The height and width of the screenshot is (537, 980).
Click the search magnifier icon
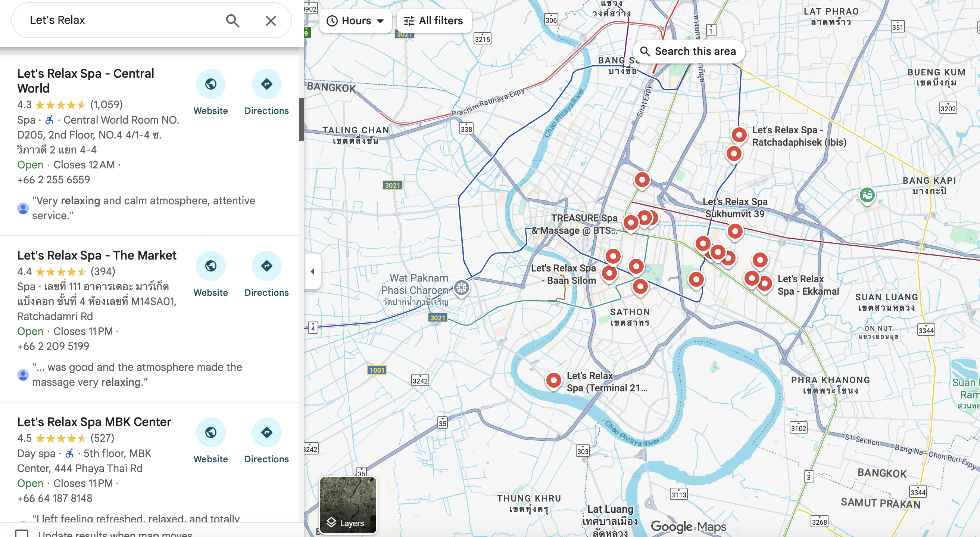[x=232, y=21]
